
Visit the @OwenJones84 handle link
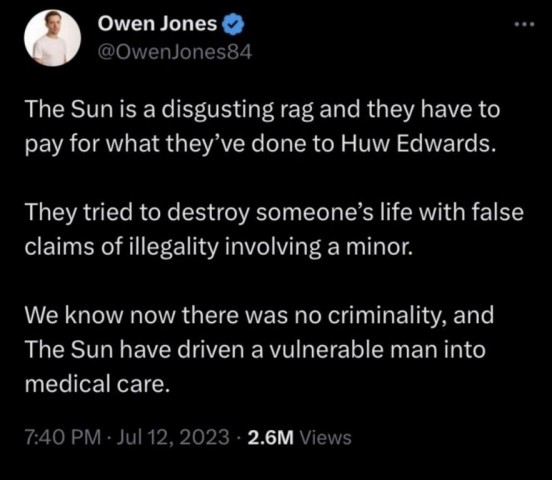(174, 52)
